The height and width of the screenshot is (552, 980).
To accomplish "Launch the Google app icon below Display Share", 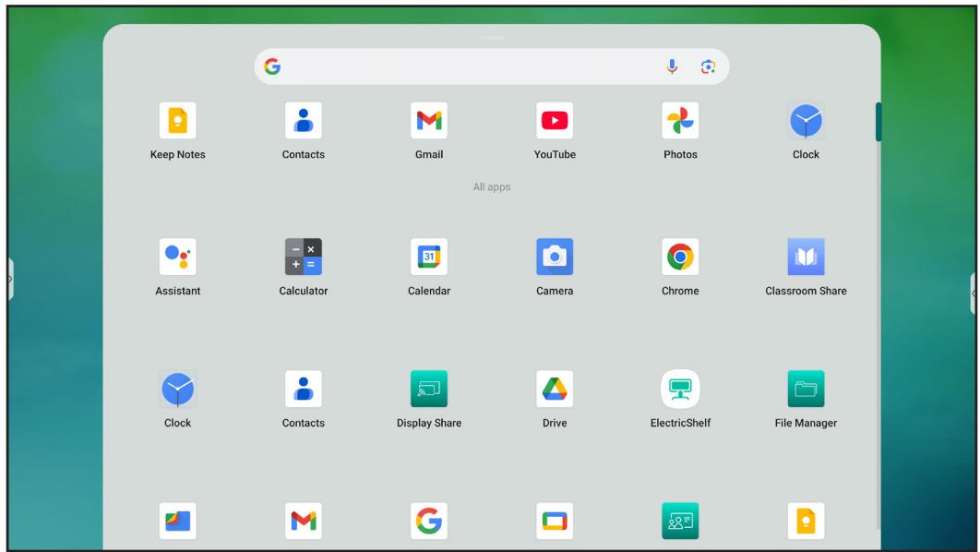I will (429, 521).
